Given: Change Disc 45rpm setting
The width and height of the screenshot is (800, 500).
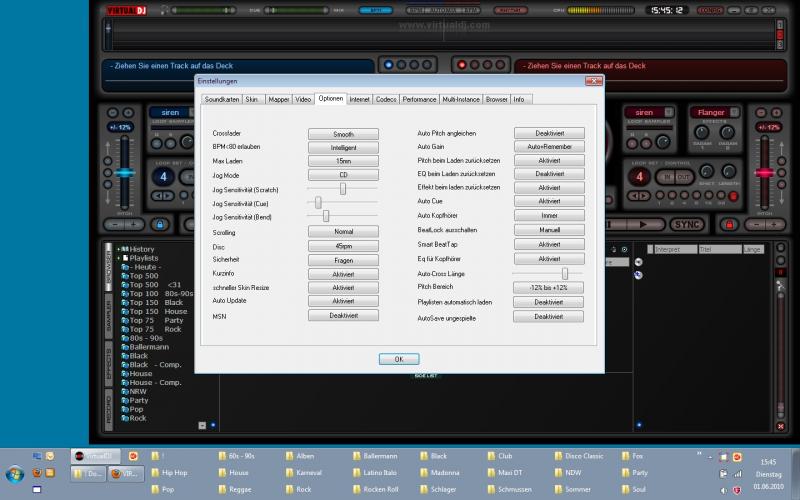Looking at the screenshot, I should click(x=343, y=246).
